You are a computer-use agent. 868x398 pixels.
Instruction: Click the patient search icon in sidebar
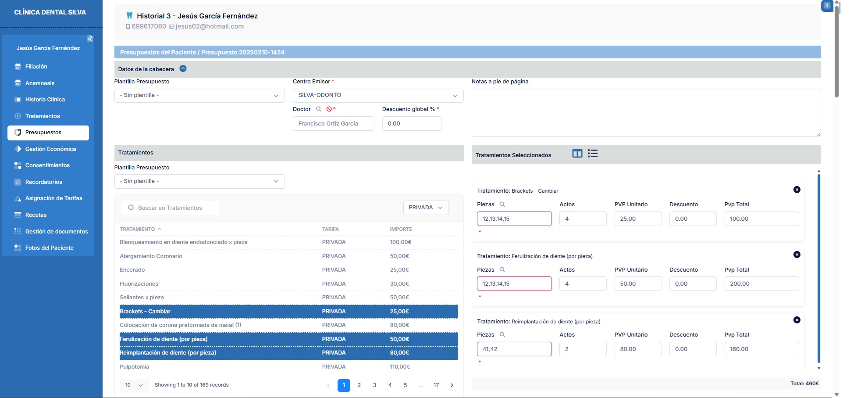click(90, 39)
